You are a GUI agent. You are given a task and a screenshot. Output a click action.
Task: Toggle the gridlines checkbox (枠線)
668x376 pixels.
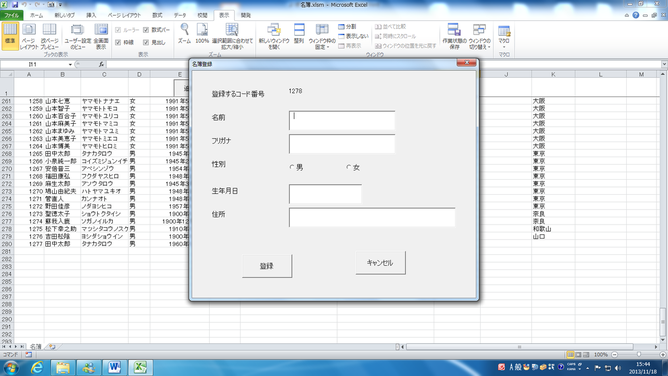pyautogui.click(x=118, y=42)
